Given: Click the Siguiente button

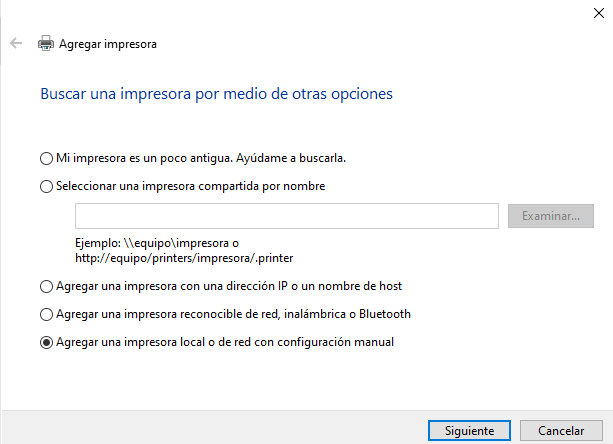Looking at the screenshot, I should point(469,430).
